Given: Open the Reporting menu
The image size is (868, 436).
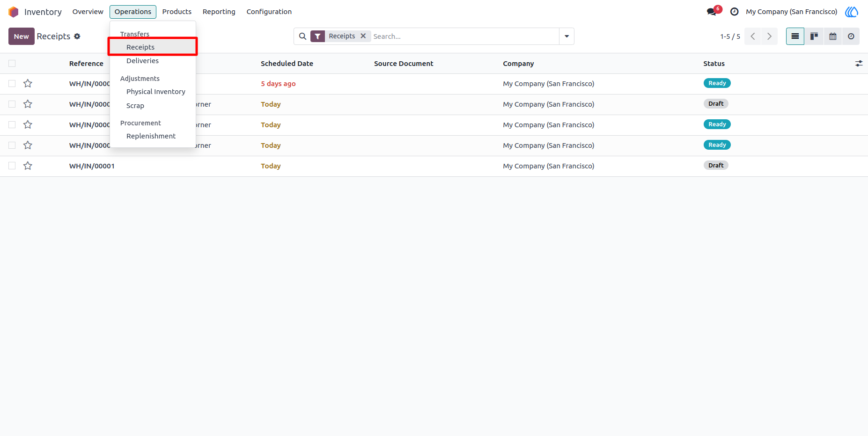Looking at the screenshot, I should click(x=219, y=12).
